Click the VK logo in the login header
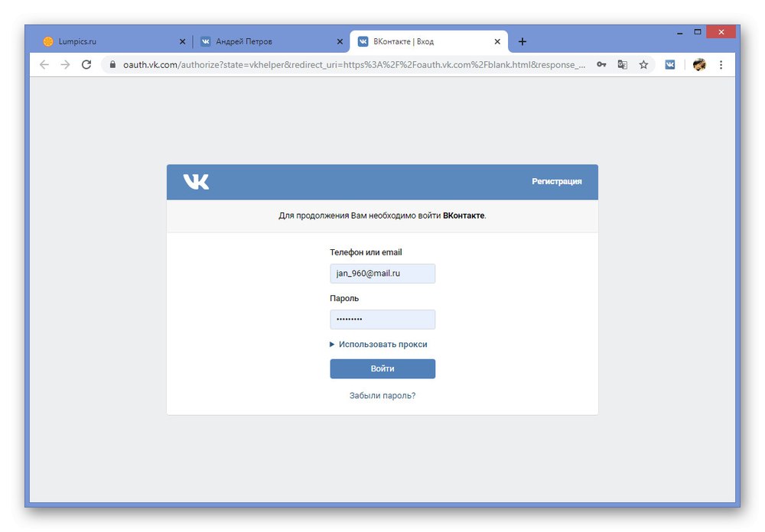 click(x=196, y=181)
